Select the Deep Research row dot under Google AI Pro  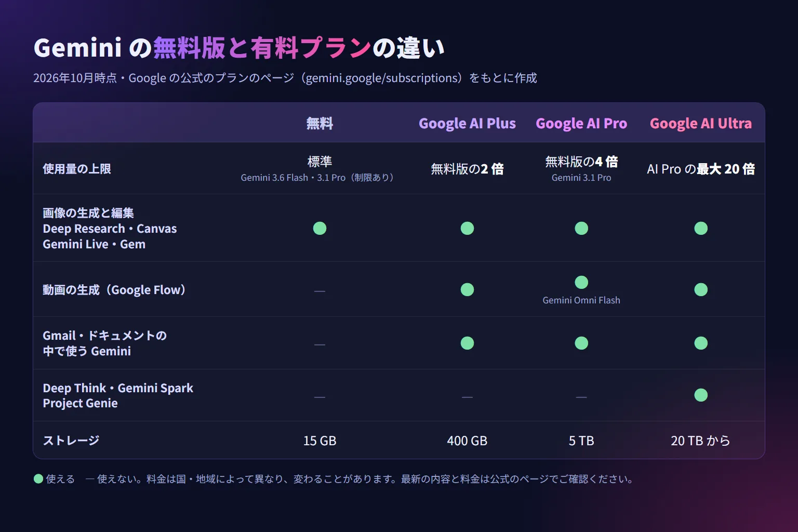pyautogui.click(x=581, y=228)
